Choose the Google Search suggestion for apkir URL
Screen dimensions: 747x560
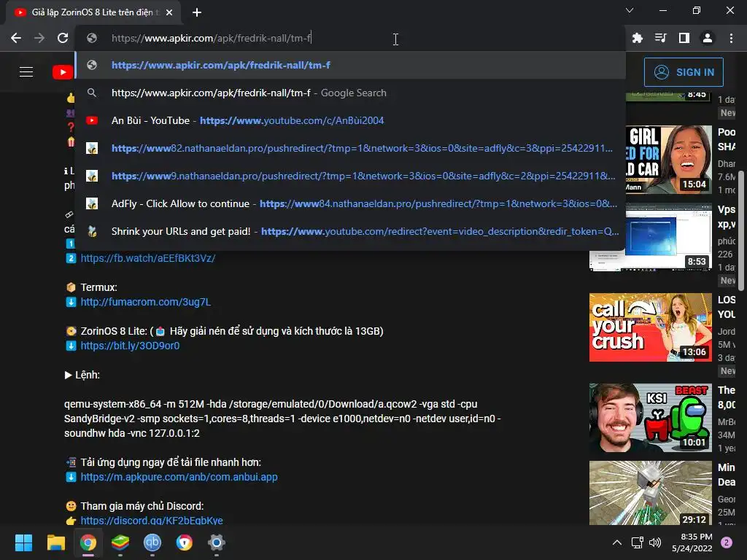coord(350,93)
